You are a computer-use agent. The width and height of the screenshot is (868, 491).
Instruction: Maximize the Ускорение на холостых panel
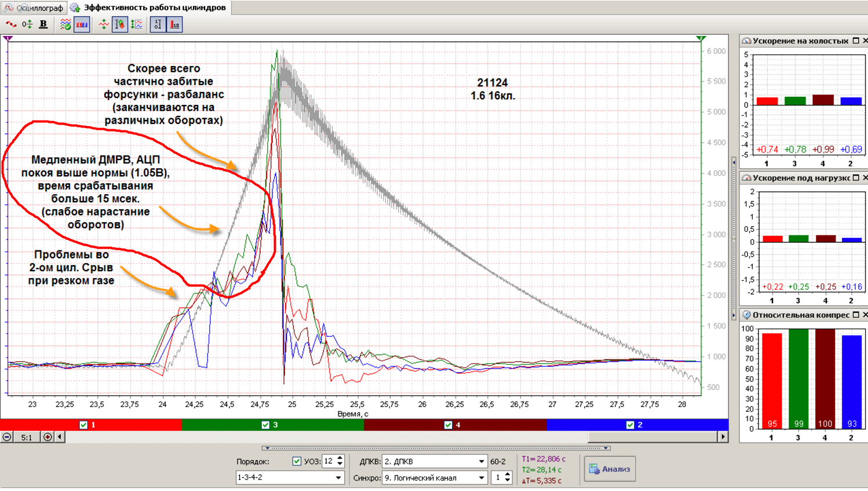click(856, 41)
